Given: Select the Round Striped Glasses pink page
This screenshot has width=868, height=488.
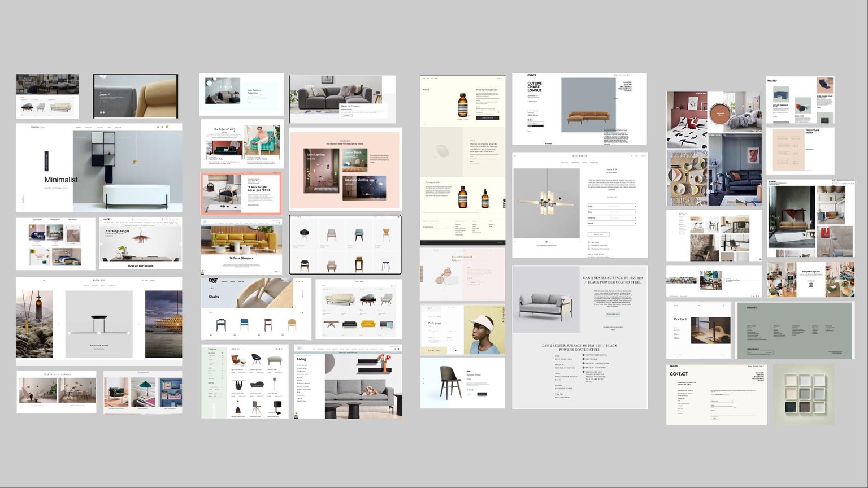Looking at the screenshot, I should (462, 274).
